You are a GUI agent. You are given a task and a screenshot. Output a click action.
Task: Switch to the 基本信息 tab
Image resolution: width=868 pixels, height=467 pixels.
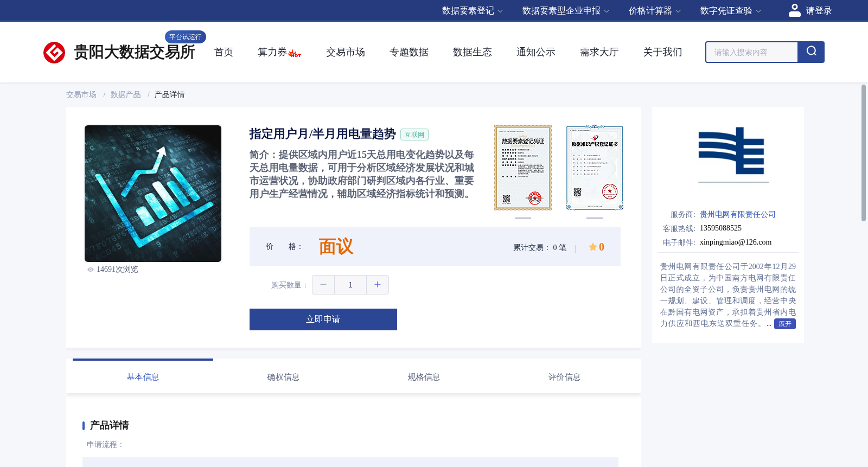tap(143, 377)
